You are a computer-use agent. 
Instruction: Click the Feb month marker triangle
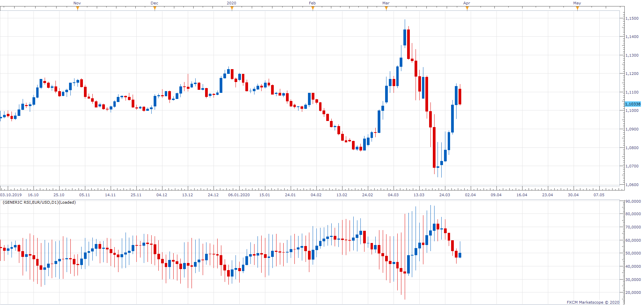pyautogui.click(x=313, y=8)
